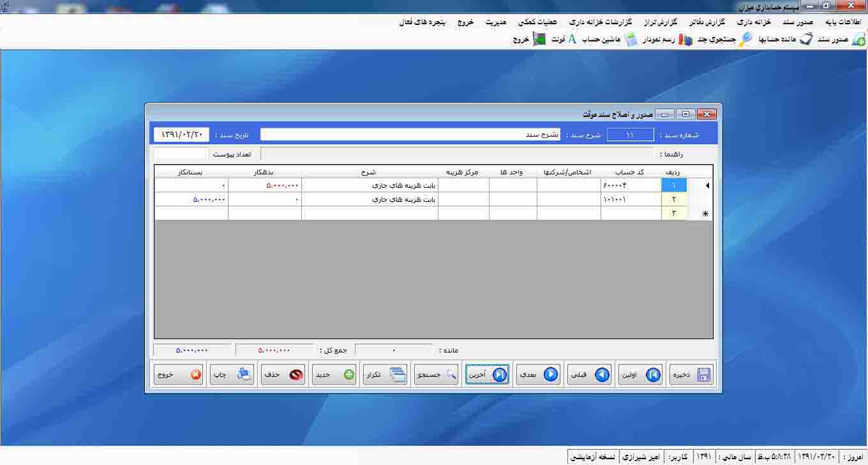Click the تاریخ سند date field
Image resolution: width=868 pixels, height=465 pixels.
pyautogui.click(x=182, y=135)
